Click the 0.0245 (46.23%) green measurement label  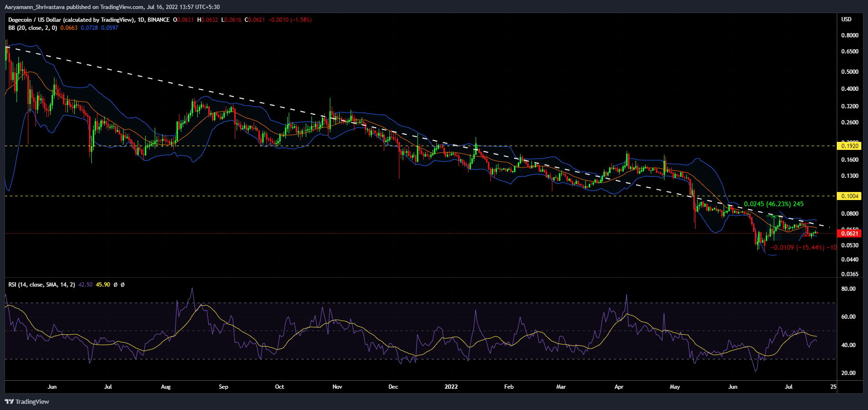[x=773, y=204]
